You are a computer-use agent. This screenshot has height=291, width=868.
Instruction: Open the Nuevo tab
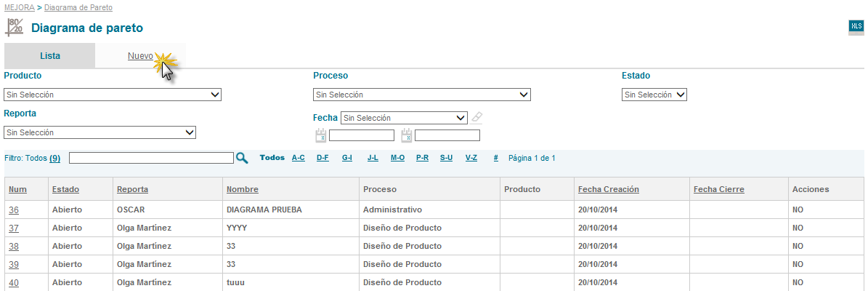(x=140, y=56)
